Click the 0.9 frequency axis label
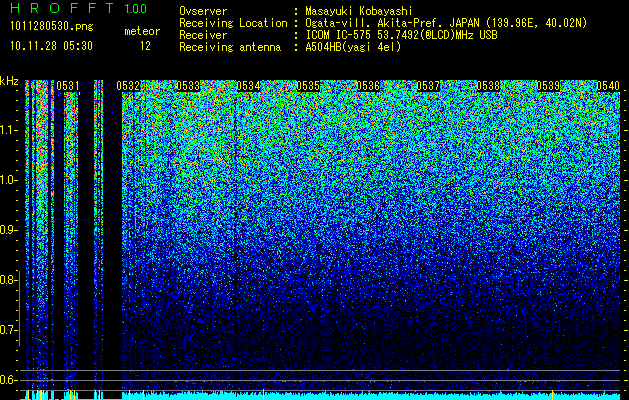This screenshot has width=629, height=400. click(x=8, y=230)
